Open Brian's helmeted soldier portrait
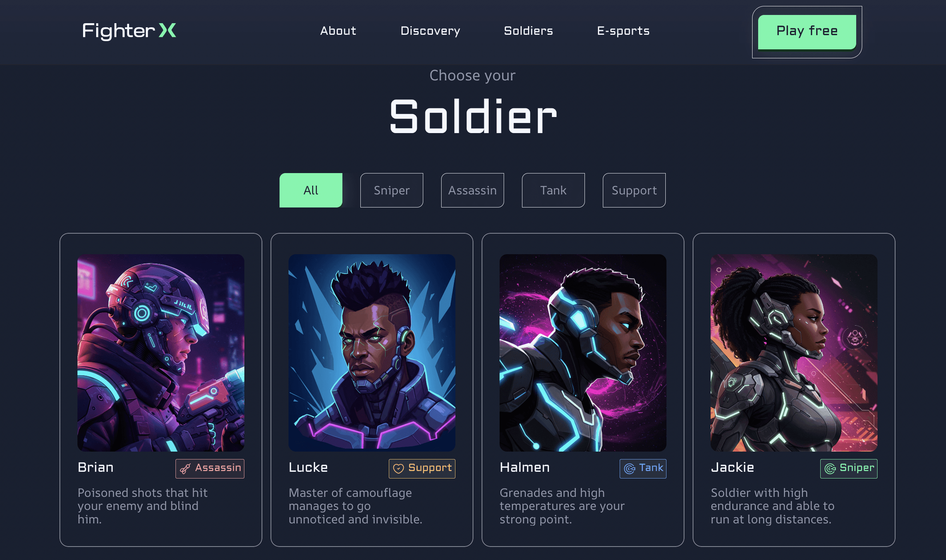 click(161, 353)
